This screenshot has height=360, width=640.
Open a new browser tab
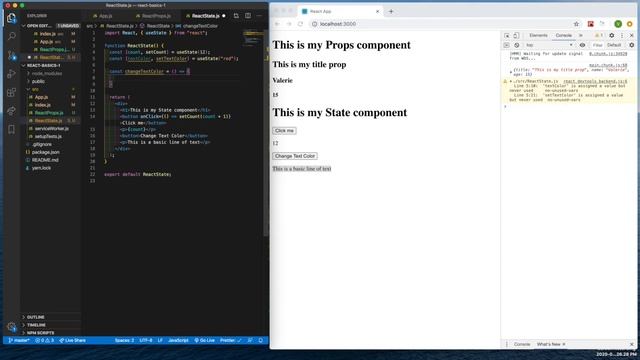[x=391, y=11]
